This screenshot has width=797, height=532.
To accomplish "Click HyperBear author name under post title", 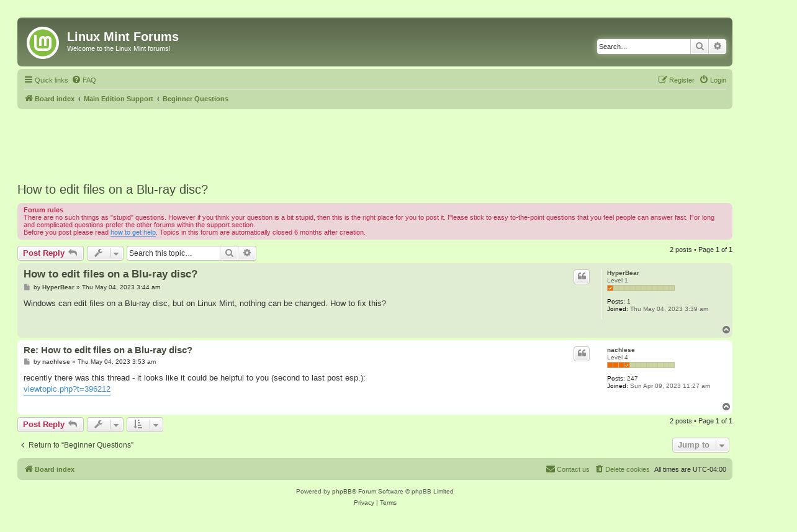I will point(58,287).
